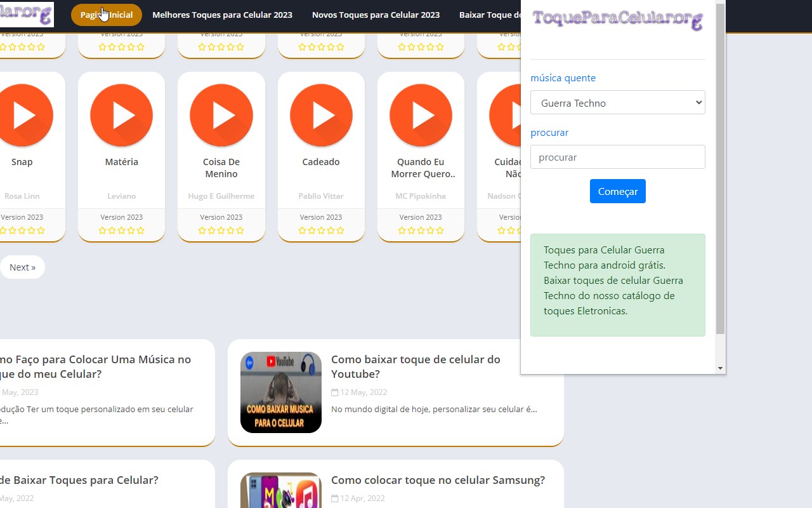Play the Coisa De Menino ringtone
The height and width of the screenshot is (508, 812).
click(x=221, y=116)
